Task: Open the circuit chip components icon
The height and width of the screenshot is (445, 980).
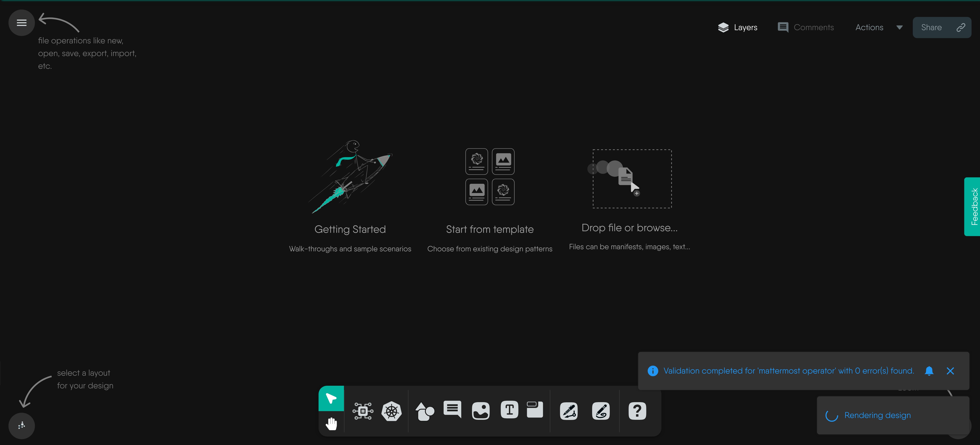Action: point(362,411)
